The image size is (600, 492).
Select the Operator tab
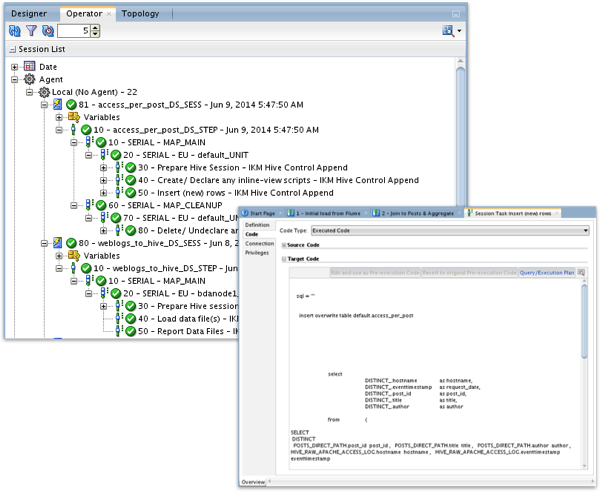pyautogui.click(x=84, y=13)
